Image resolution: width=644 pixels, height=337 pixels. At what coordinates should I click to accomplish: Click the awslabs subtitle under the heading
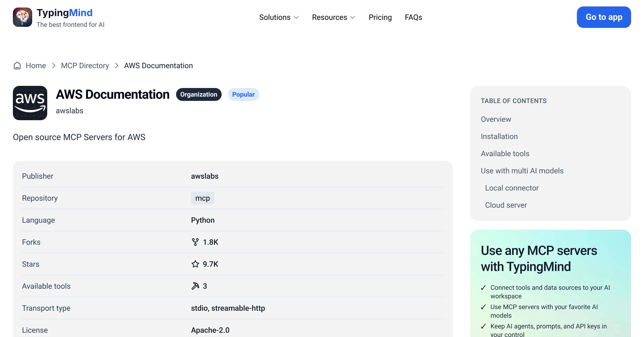point(69,111)
